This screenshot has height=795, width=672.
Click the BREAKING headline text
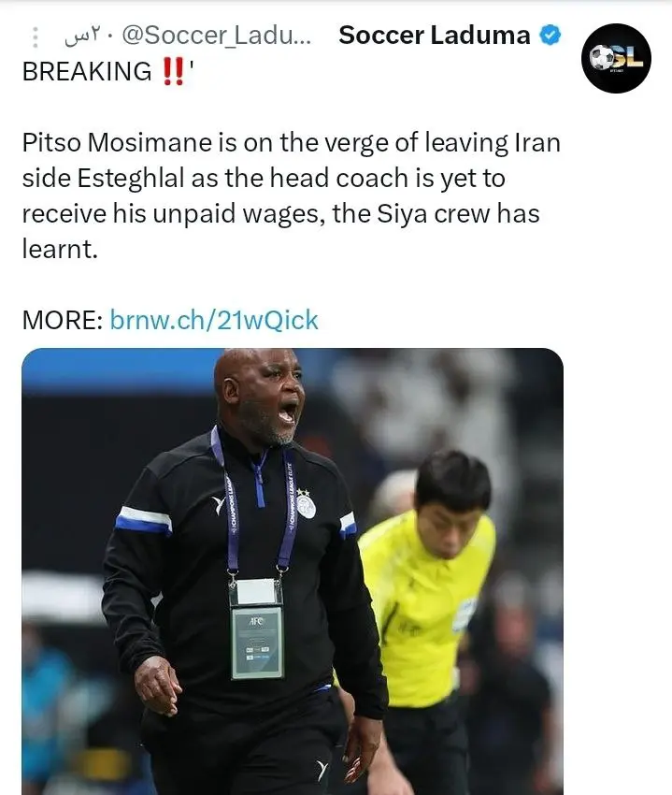87,71
